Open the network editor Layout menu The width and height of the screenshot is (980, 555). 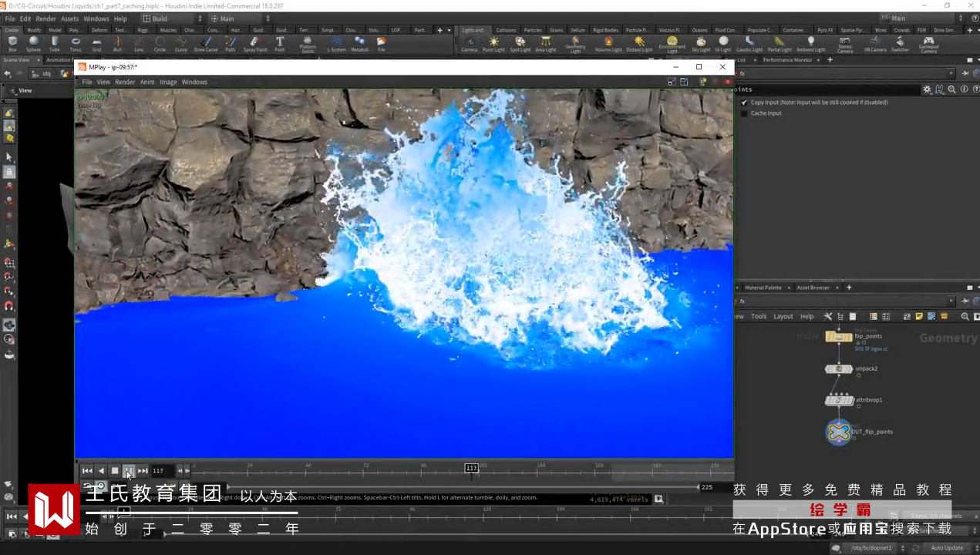click(x=783, y=317)
